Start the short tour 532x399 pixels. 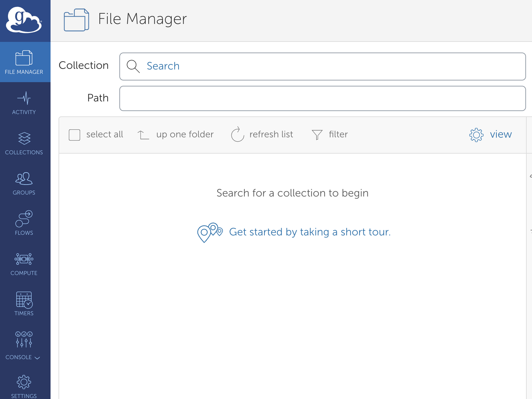(310, 232)
